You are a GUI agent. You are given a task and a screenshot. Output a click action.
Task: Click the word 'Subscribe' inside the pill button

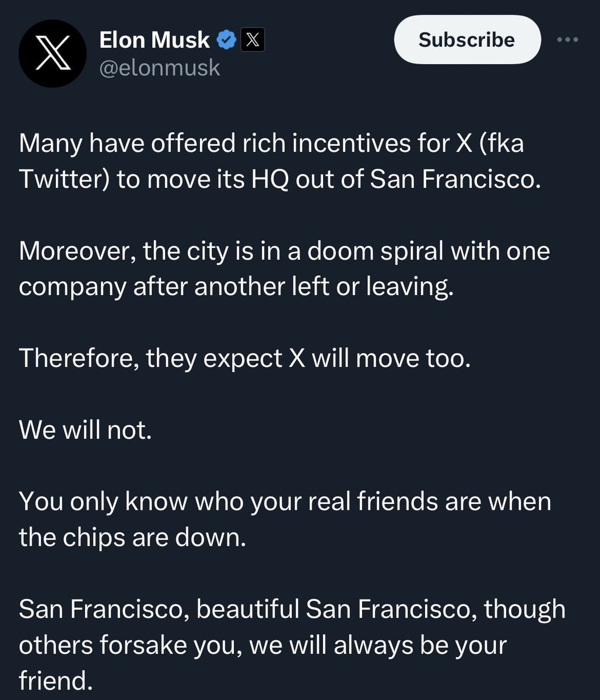pos(467,40)
